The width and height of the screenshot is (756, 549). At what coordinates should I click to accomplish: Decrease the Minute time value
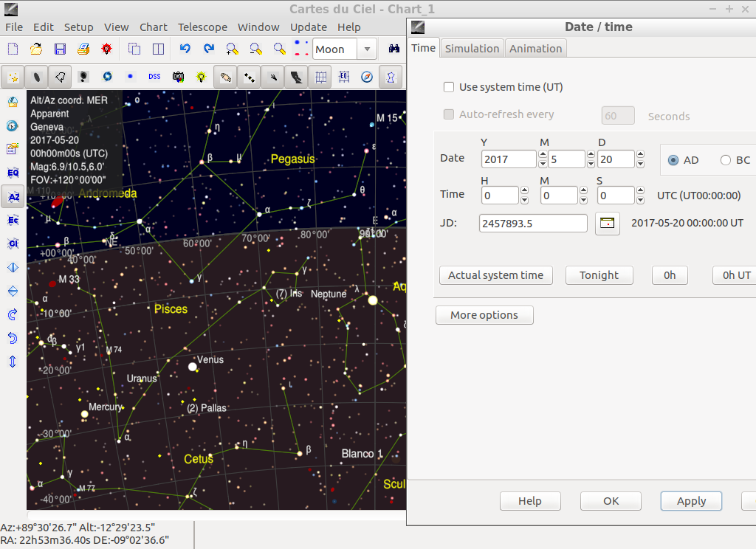pyautogui.click(x=583, y=200)
